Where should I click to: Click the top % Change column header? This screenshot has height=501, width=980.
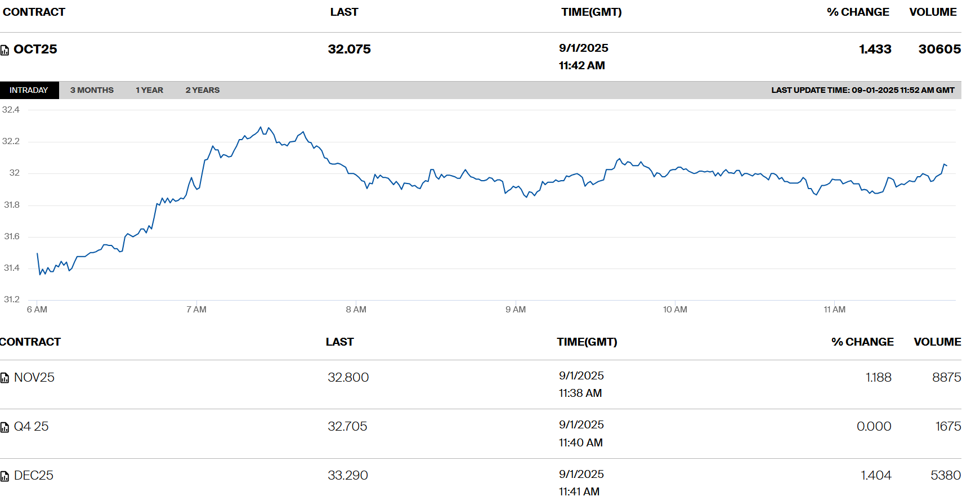click(x=858, y=12)
